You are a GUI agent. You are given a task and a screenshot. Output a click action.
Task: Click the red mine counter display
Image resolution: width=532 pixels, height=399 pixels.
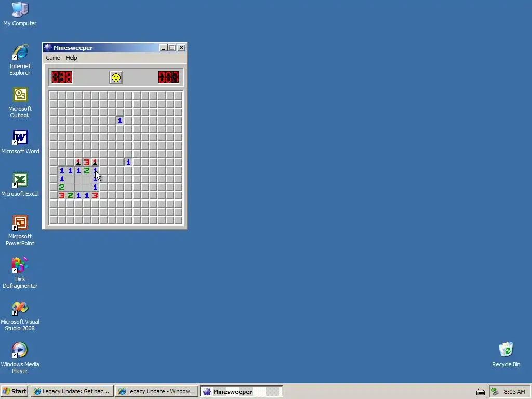click(x=62, y=77)
